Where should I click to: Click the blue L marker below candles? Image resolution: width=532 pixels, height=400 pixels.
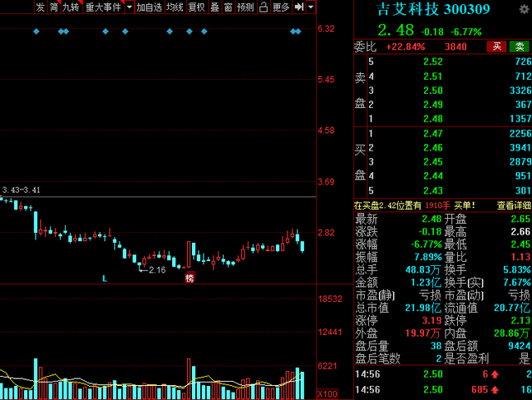pyautogui.click(x=105, y=279)
